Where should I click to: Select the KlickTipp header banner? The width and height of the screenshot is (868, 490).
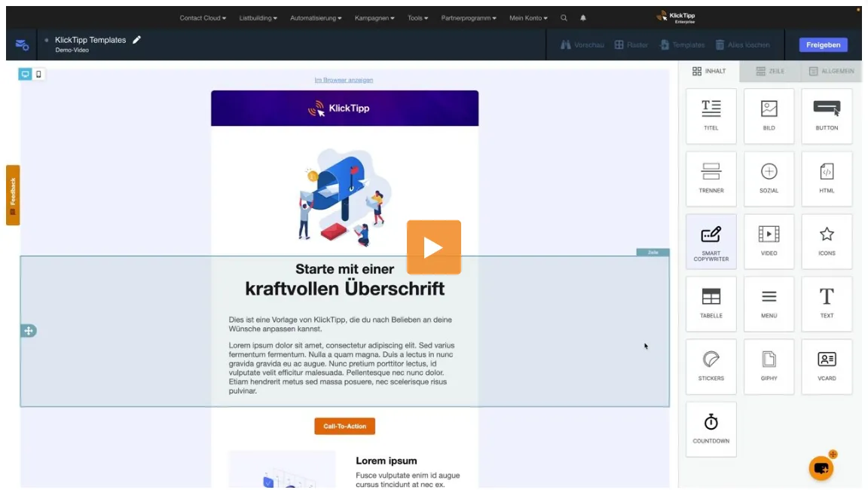click(345, 108)
